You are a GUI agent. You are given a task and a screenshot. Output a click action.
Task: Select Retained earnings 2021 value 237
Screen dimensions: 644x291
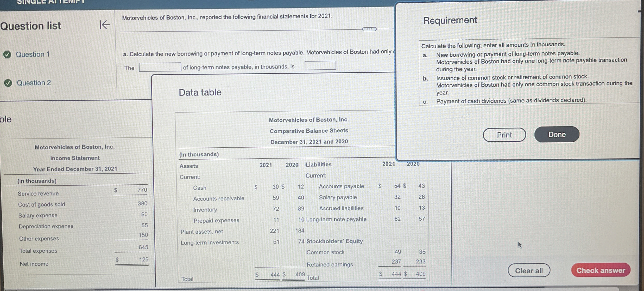click(x=396, y=262)
